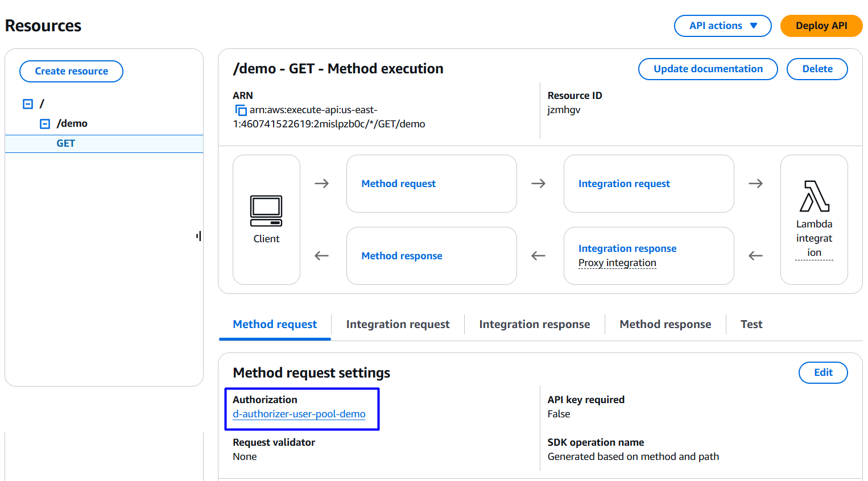The height and width of the screenshot is (481, 868).
Task: Collapse the root / resource node
Action: pyautogui.click(x=28, y=104)
